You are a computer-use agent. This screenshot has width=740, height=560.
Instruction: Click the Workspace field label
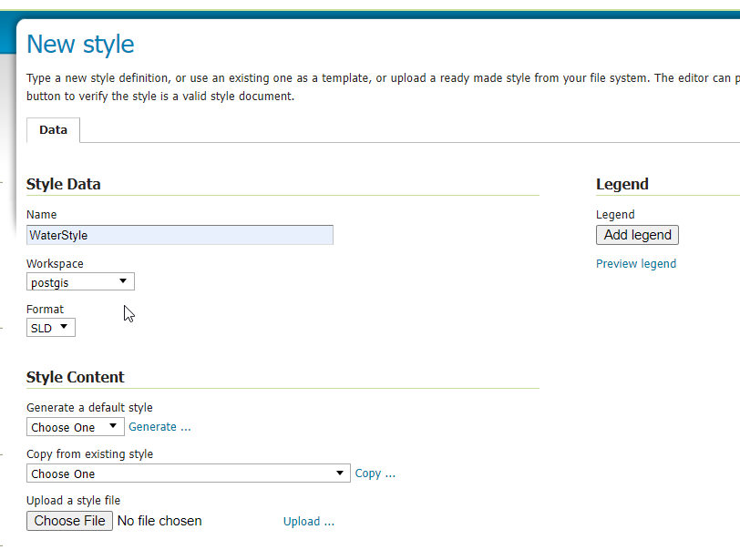coord(55,264)
